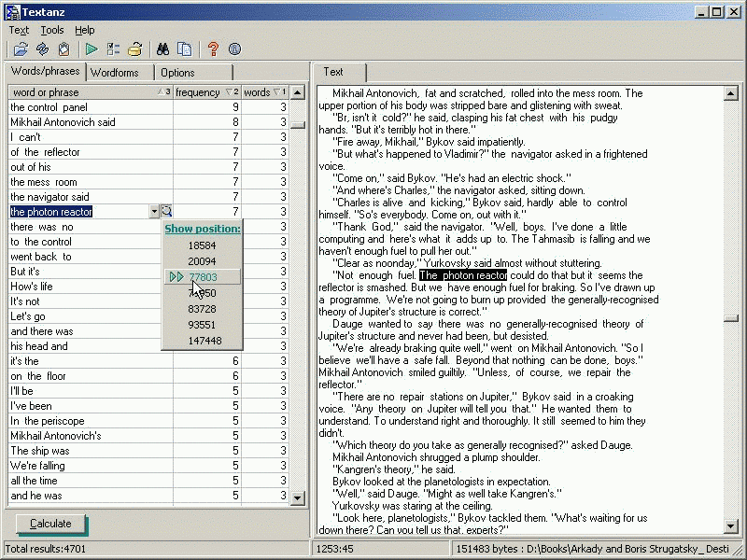Open the Help menu
The width and height of the screenshot is (747, 560).
point(85,30)
